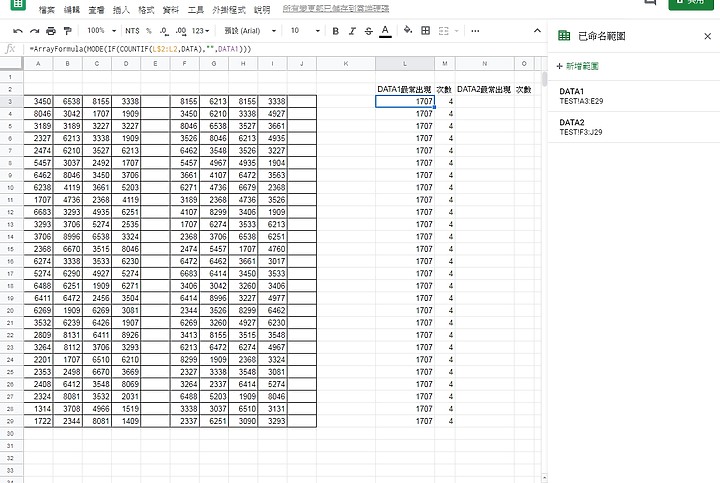Toggle strikethrough formatting
This screenshot has height=483, width=720.
click(x=368, y=31)
